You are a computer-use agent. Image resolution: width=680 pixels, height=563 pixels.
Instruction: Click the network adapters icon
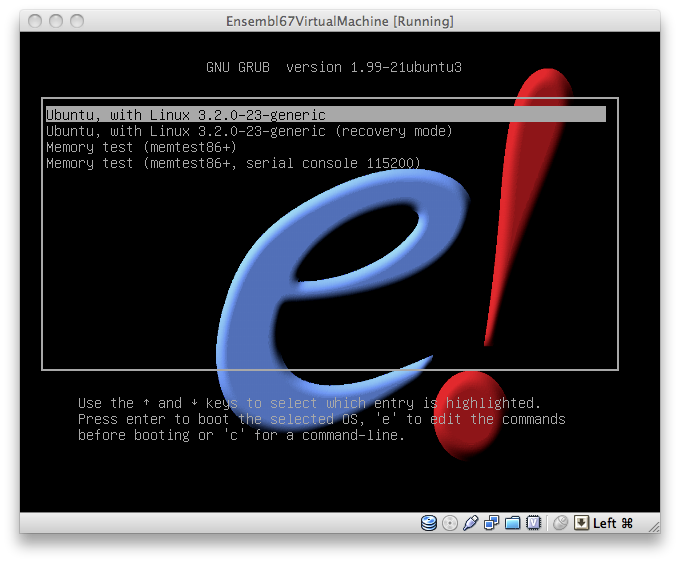(x=491, y=523)
